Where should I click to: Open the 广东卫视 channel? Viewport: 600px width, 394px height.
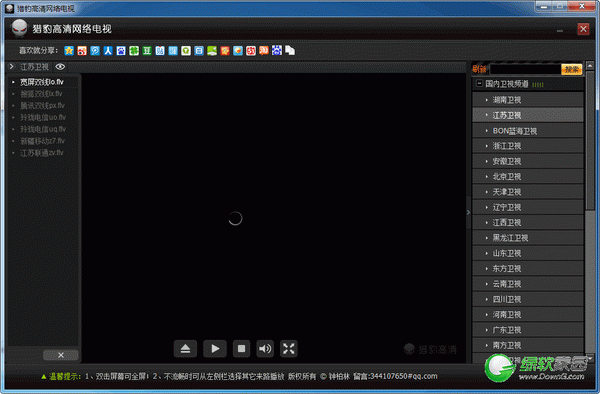(x=528, y=330)
